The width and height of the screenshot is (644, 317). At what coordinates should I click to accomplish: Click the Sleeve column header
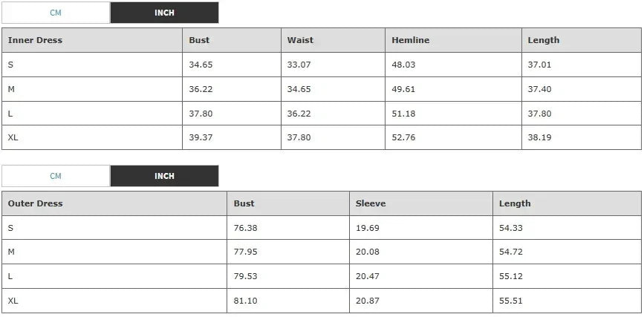[x=371, y=203]
